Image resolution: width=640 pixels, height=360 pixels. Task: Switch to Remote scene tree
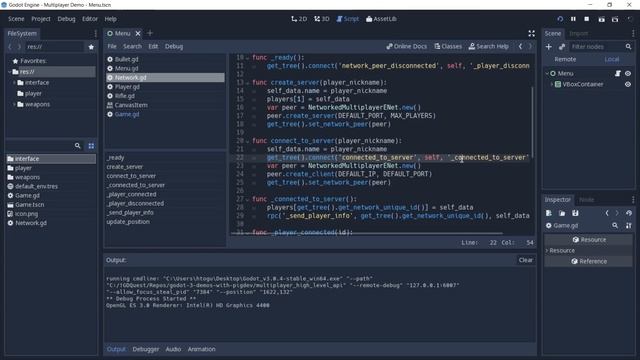(x=565, y=59)
